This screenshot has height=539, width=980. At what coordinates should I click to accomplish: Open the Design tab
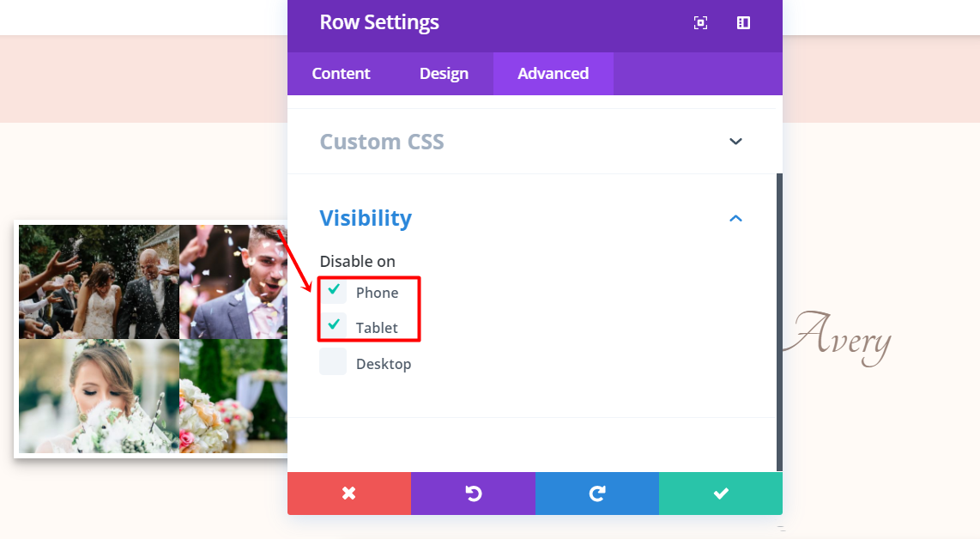tap(444, 74)
